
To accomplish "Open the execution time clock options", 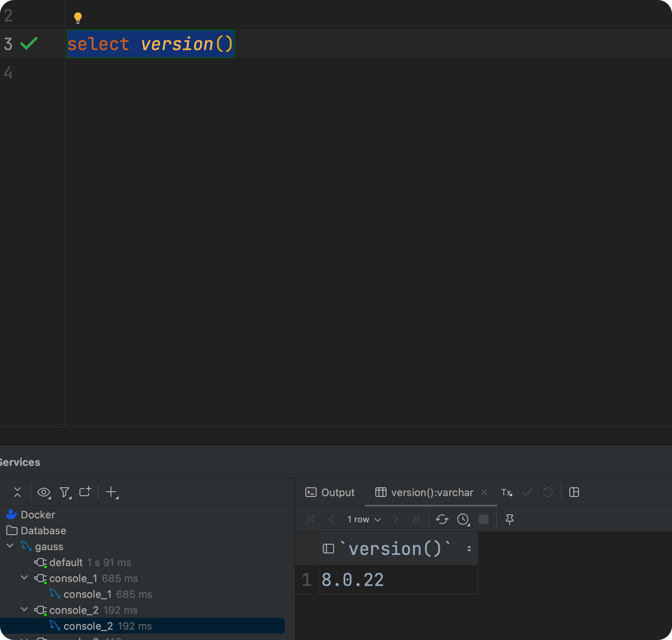I will 462,519.
